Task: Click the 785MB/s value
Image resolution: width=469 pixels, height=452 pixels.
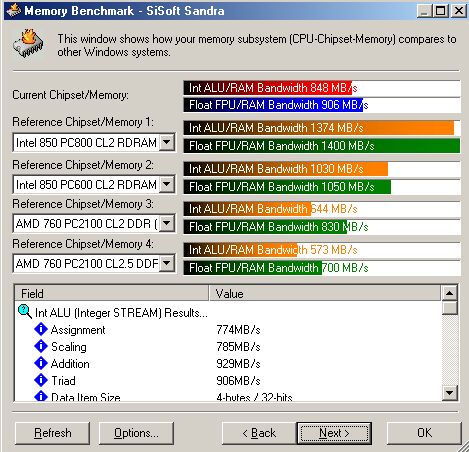Action: (238, 347)
